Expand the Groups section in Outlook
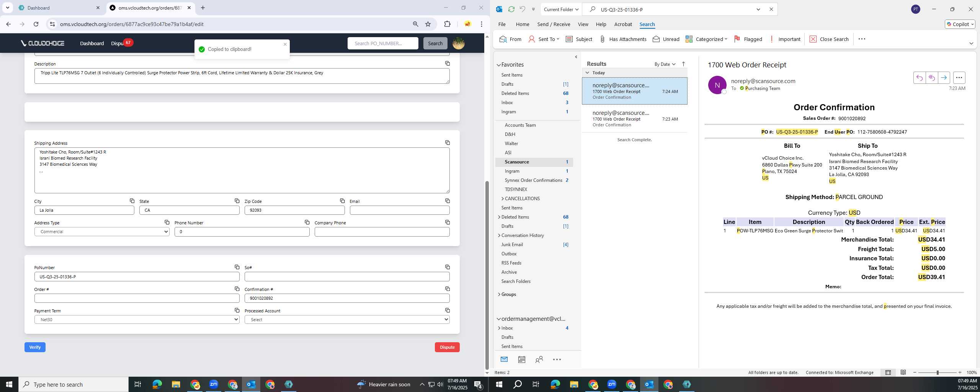980x392 pixels. point(499,294)
